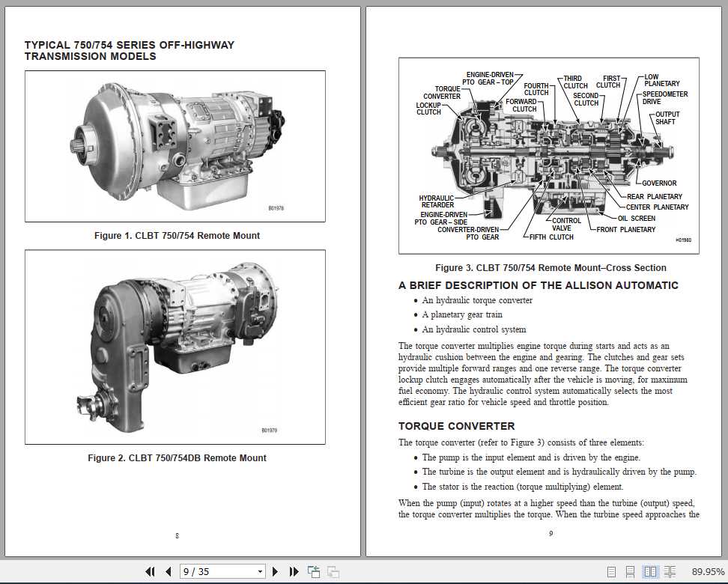This screenshot has width=728, height=584.
Task: Advance to the next page
Action: (276, 571)
